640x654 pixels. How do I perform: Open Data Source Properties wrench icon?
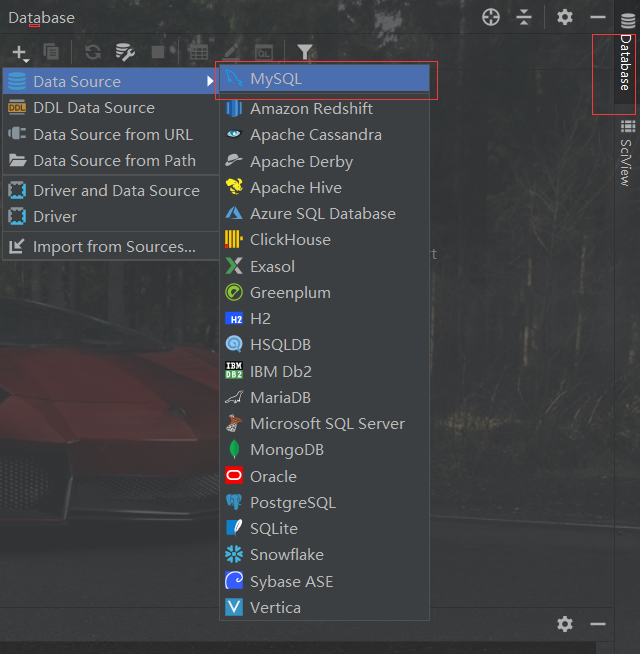point(125,52)
